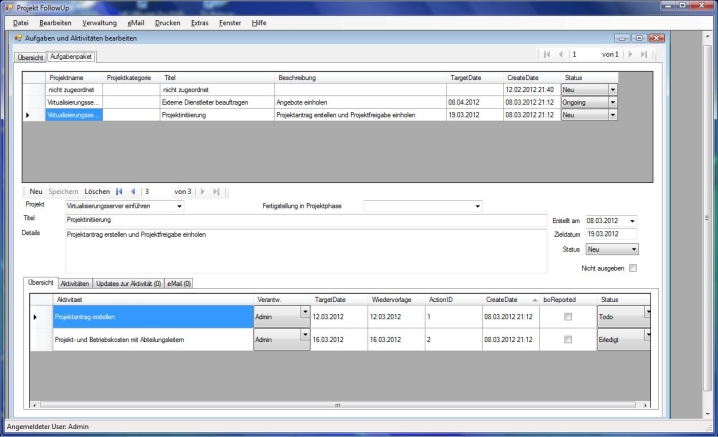Image resolution: width=718 pixels, height=437 pixels.
Task: Check boReported for the Projekt- und Betriebskosten activity
Action: pos(567,340)
